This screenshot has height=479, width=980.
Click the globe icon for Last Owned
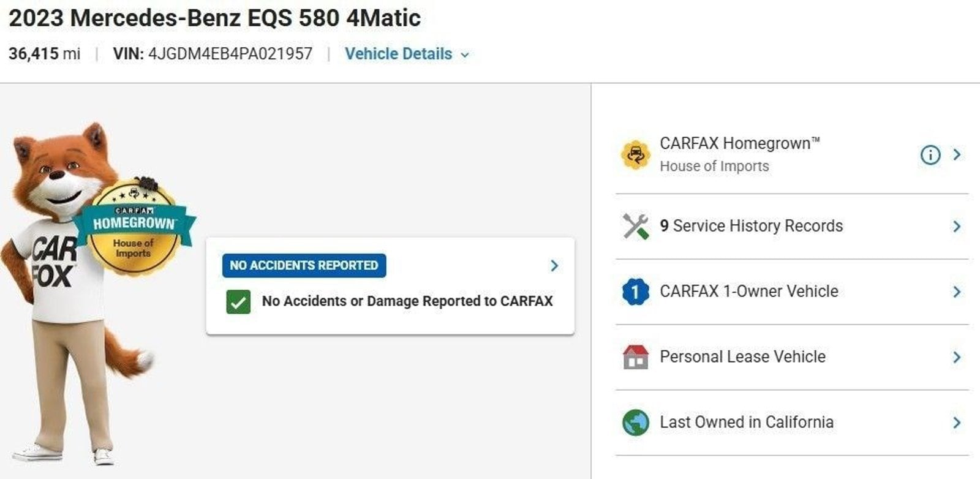pos(636,423)
